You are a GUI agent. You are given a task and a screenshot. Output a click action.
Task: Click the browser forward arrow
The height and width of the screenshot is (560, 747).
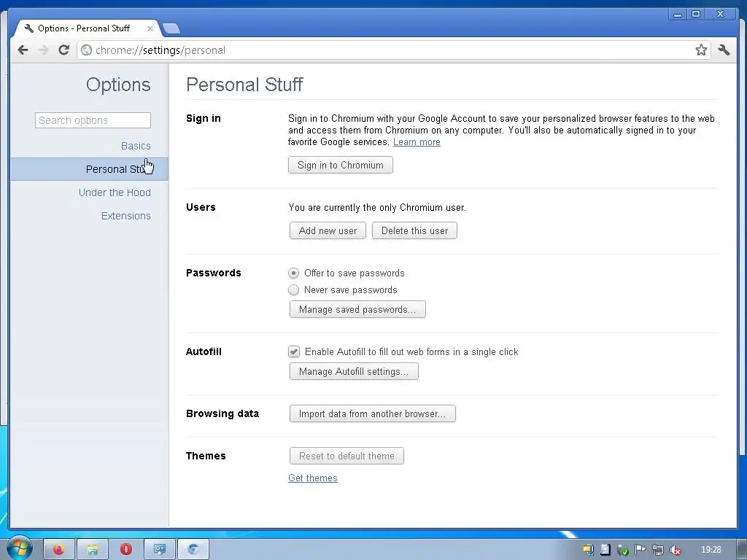pos(43,50)
